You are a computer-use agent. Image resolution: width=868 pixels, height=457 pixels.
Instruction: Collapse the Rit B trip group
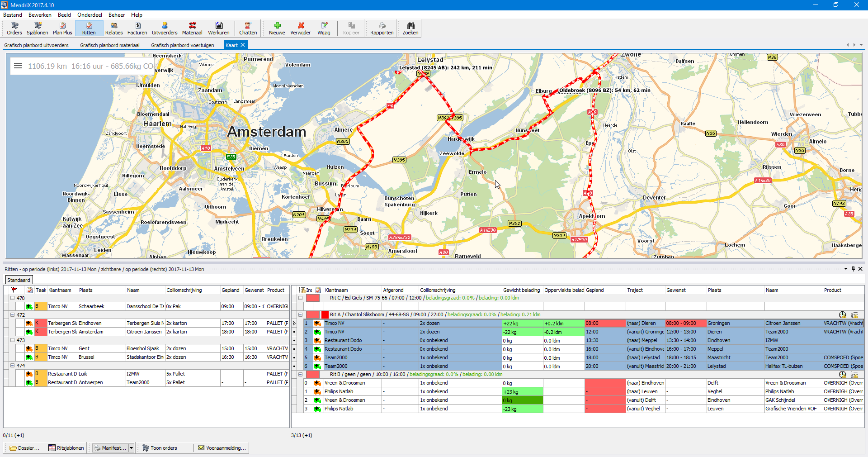click(x=300, y=374)
